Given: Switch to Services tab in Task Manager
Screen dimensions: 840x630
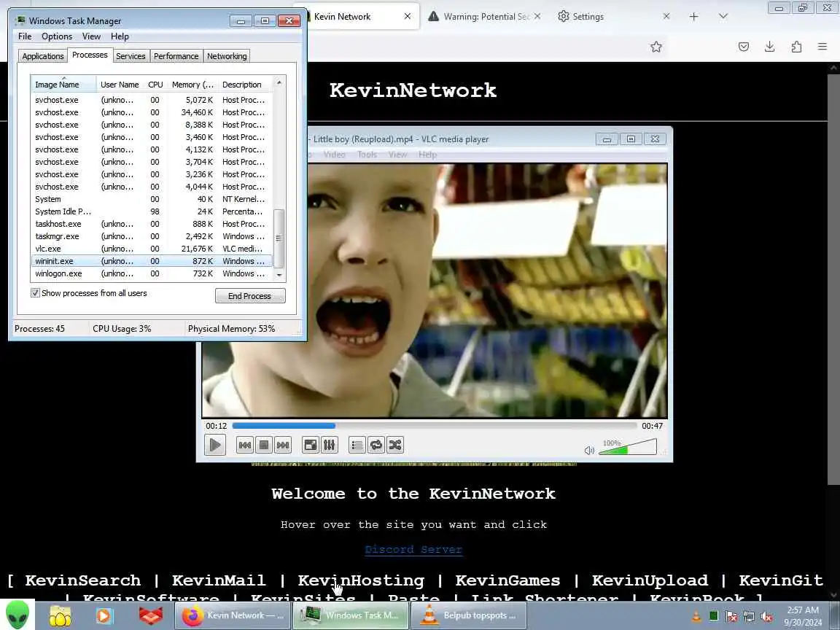Looking at the screenshot, I should pos(131,56).
